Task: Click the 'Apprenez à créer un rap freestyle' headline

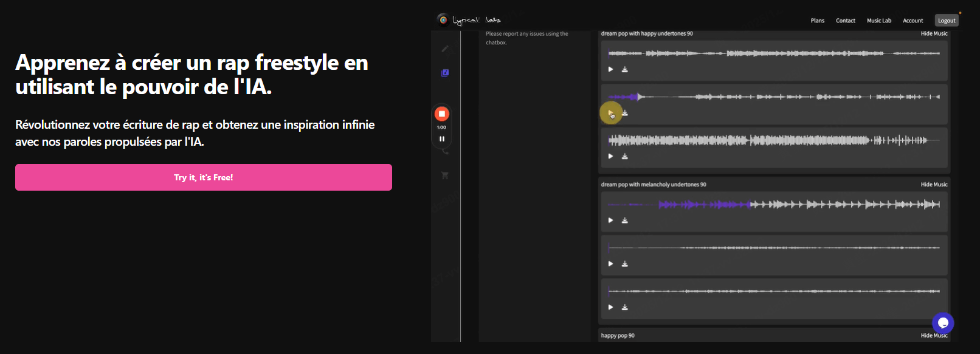Action: click(x=192, y=75)
